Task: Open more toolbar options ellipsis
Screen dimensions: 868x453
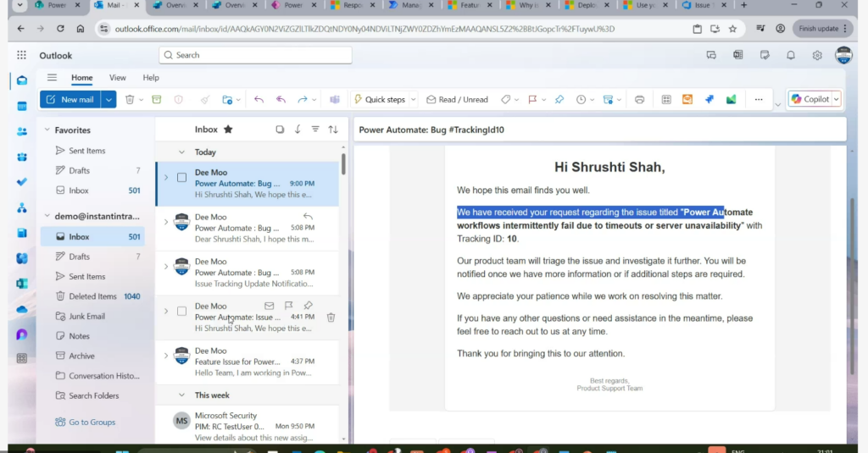Action: click(x=759, y=100)
